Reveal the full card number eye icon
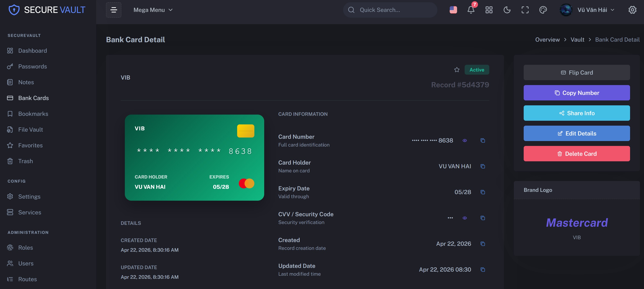 coord(464,140)
